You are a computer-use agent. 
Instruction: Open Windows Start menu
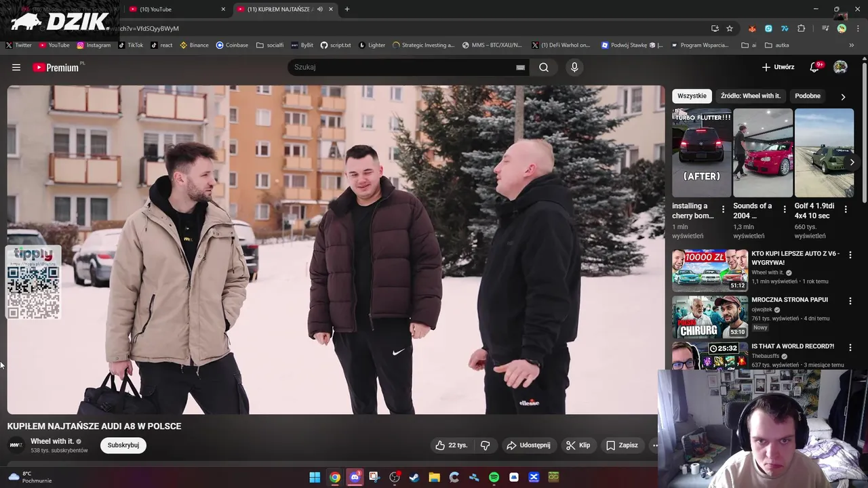pyautogui.click(x=315, y=477)
